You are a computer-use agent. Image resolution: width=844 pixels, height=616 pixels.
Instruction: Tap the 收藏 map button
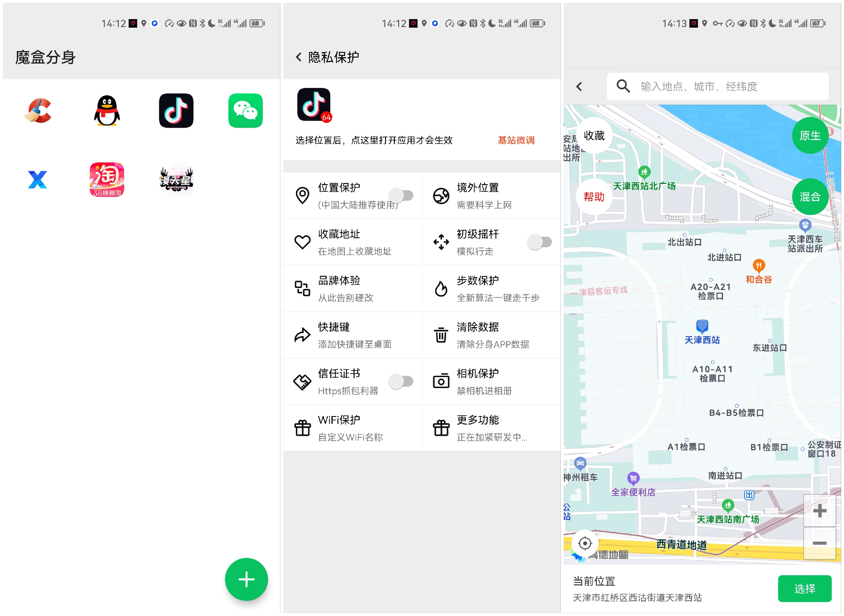pyautogui.click(x=594, y=135)
